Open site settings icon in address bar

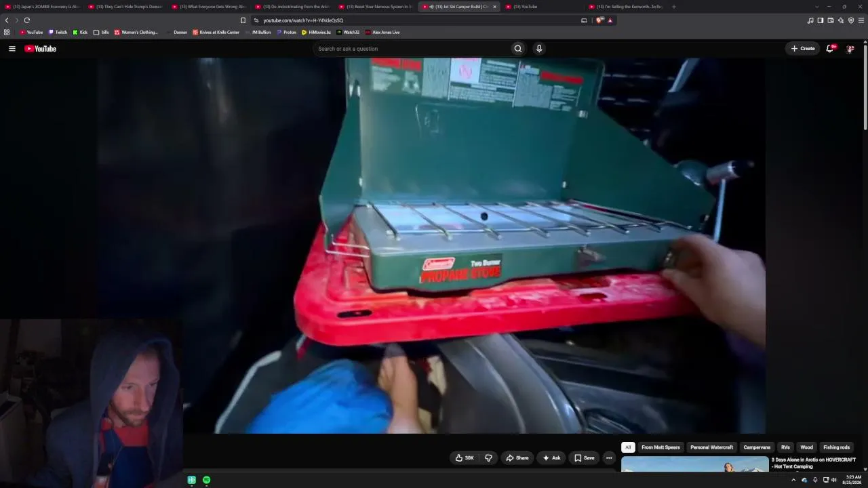[x=256, y=20]
